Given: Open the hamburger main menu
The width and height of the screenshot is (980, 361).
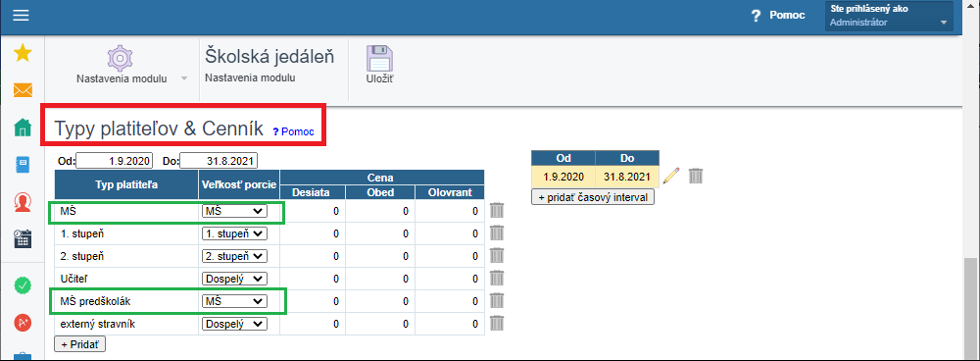Looking at the screenshot, I should pos(22,15).
